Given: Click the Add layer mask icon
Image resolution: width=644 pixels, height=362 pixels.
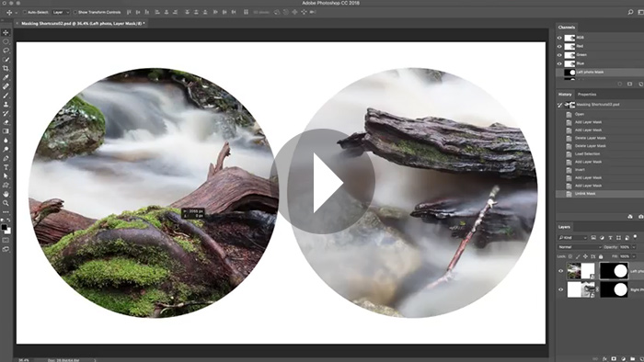Looking at the screenshot, I should (614, 358).
